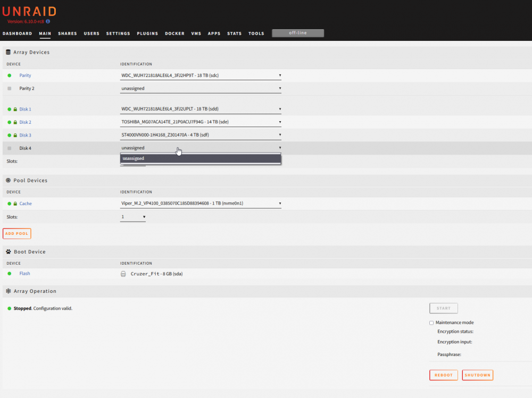Open the Pool Devices slots dropdown
This screenshot has width=532, height=398.
(133, 217)
